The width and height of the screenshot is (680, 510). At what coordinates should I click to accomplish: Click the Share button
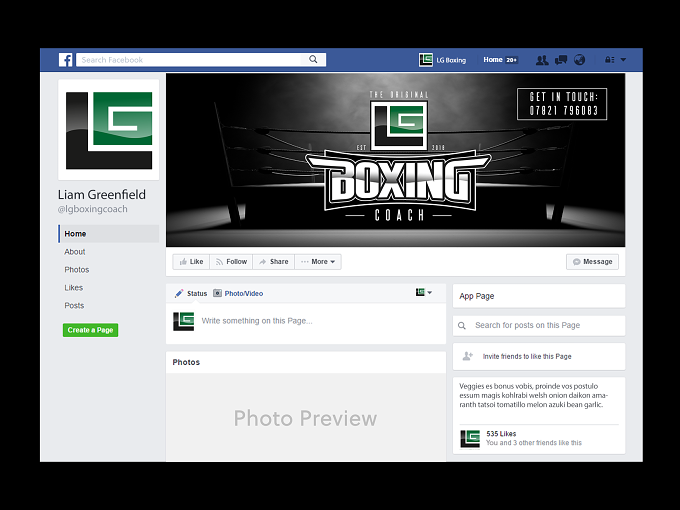pos(274,262)
